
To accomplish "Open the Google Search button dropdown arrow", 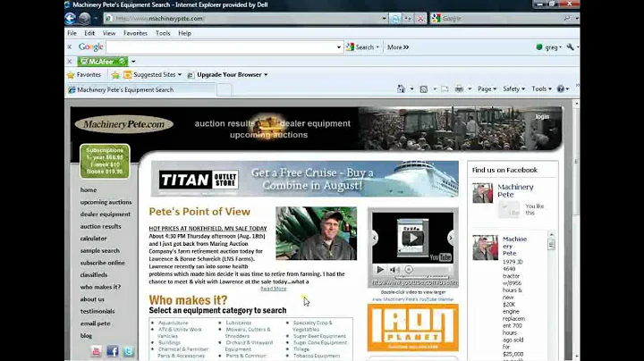I will 377,47.
